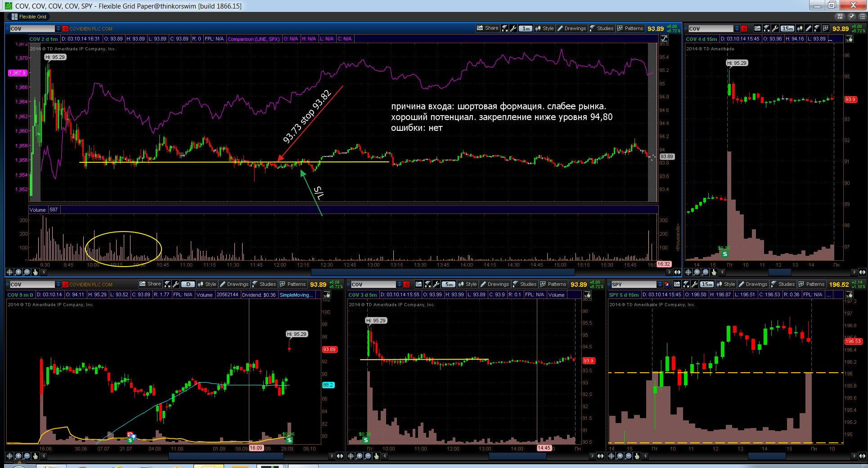Toggle the scale curve icon in the 1m chart
Image resolution: width=868 pixels, height=468 pixels.
click(x=664, y=39)
